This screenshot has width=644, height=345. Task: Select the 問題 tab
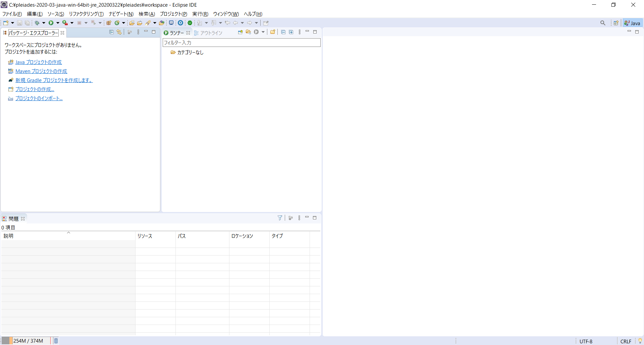(x=13, y=219)
